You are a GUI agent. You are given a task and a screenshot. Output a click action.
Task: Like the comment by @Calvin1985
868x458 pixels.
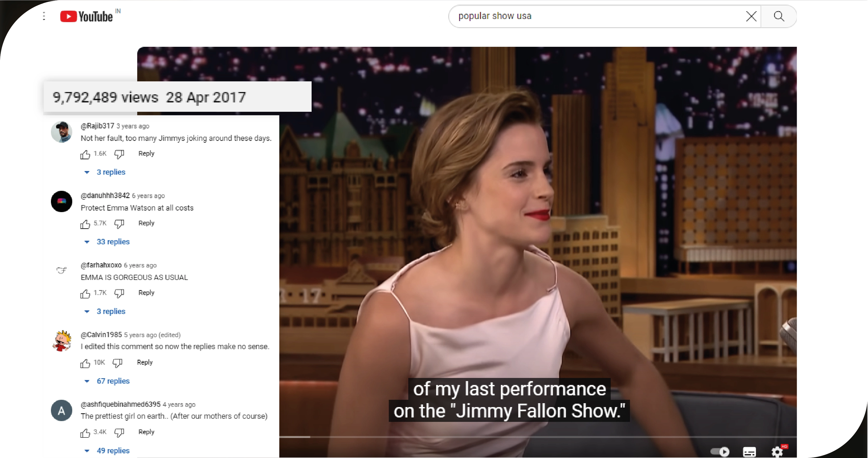coord(85,363)
